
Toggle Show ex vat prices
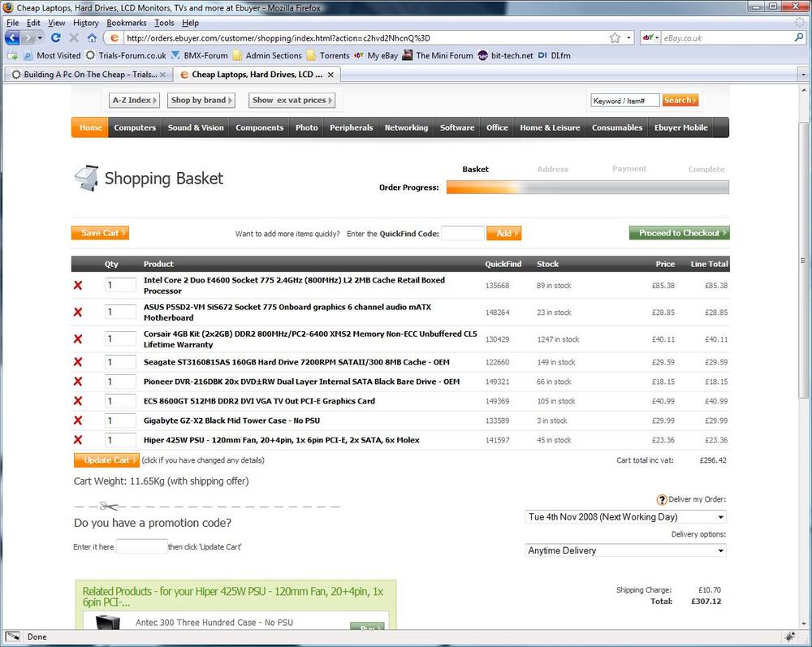tap(292, 101)
